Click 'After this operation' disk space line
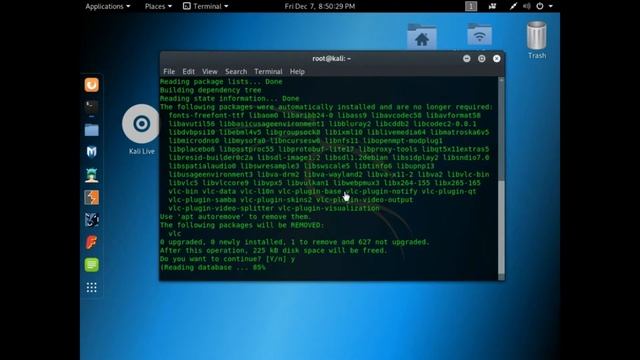 [273, 250]
